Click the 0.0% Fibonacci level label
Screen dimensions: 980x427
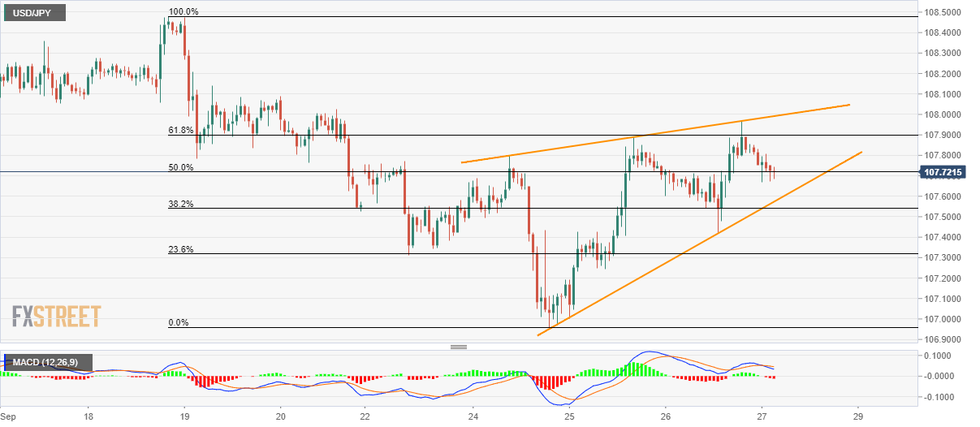coord(179,322)
